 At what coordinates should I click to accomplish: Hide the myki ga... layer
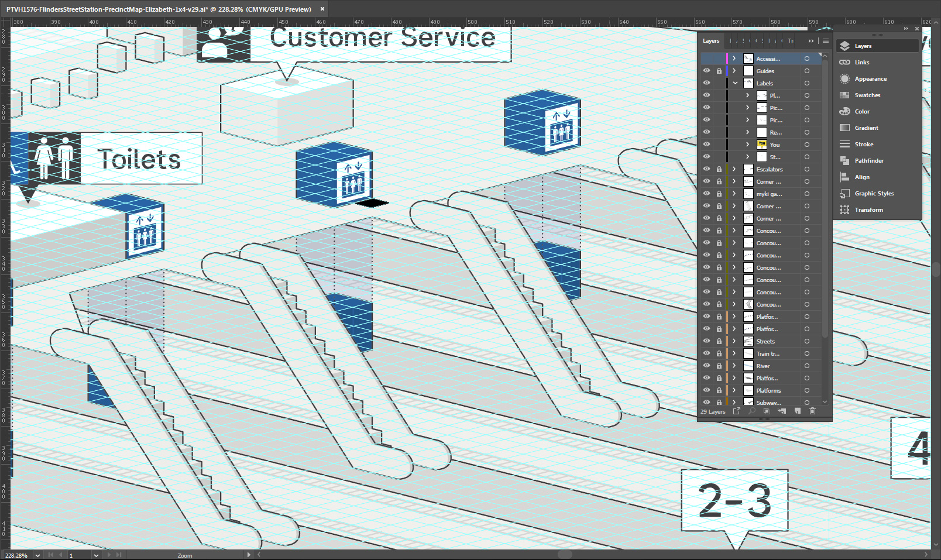click(x=706, y=194)
